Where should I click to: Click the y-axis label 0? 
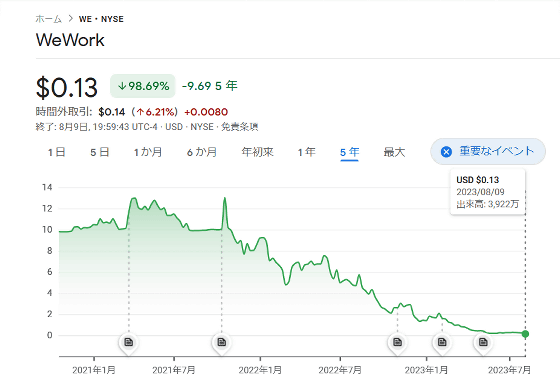[x=50, y=335]
